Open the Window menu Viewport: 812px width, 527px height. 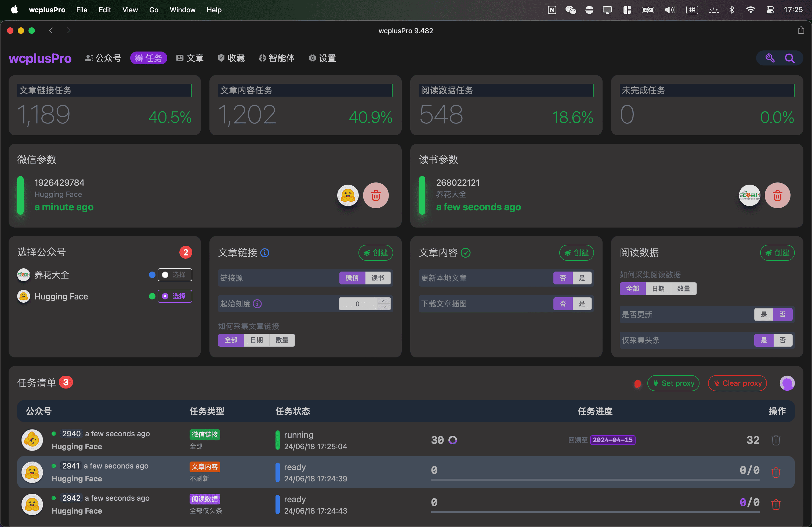pyautogui.click(x=183, y=10)
